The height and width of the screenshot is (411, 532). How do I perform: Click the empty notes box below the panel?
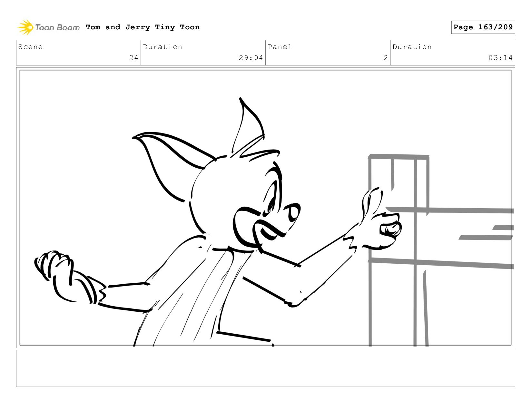[265, 368]
